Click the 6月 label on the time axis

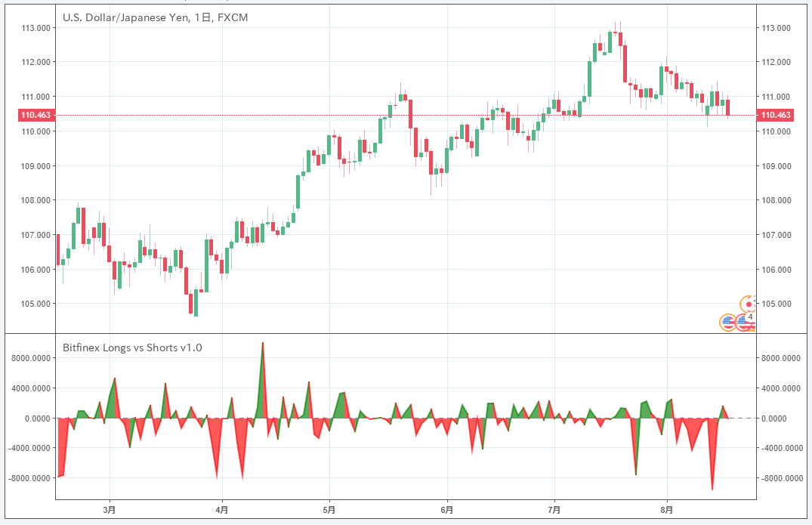[x=447, y=510]
